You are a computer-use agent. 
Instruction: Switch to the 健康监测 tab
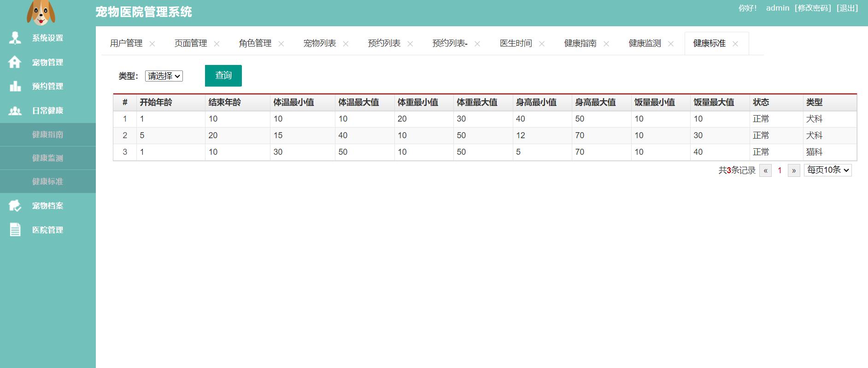645,43
